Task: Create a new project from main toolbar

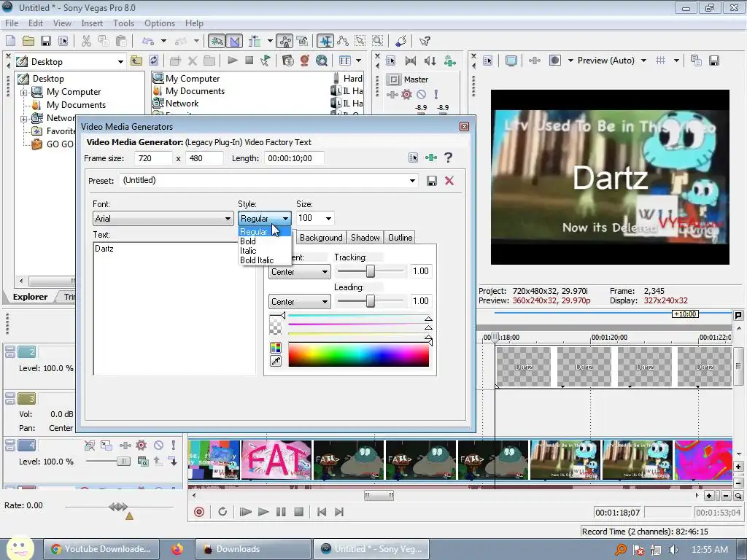Action: [10, 41]
